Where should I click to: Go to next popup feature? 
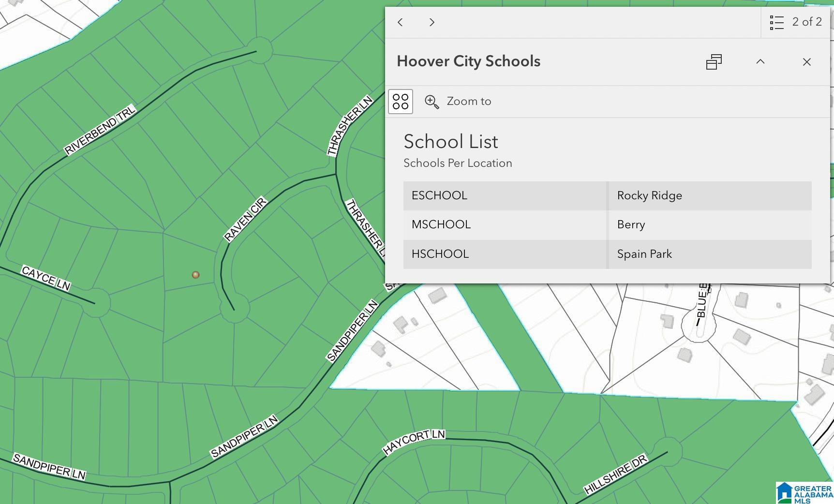pyautogui.click(x=432, y=22)
